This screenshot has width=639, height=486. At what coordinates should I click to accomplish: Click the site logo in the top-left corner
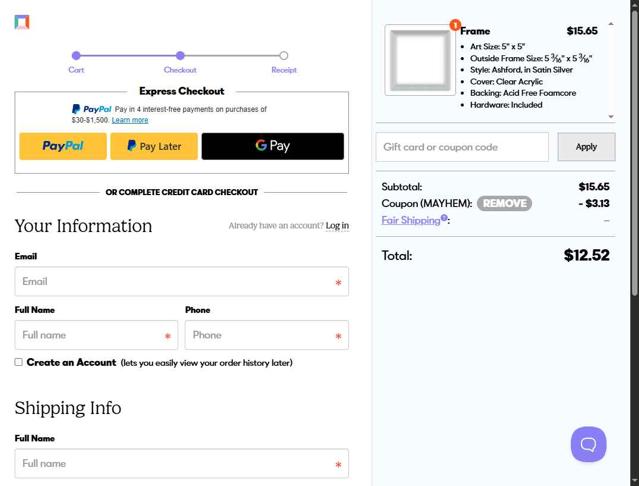pyautogui.click(x=22, y=22)
